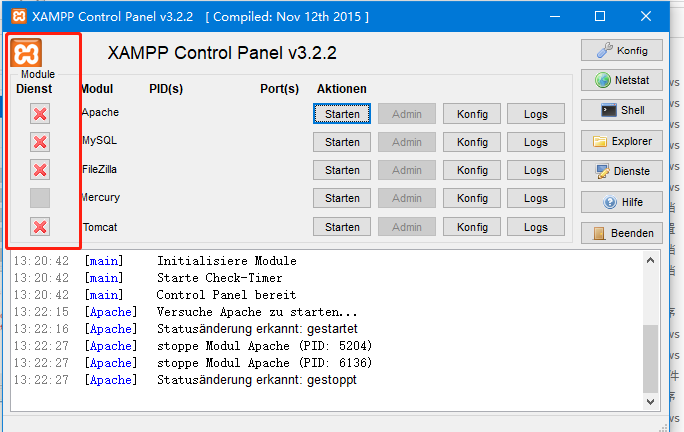This screenshot has height=432, width=684.
Task: Click the 'XAMPP Control Panel v3.2.2' heading
Action: (x=222, y=53)
